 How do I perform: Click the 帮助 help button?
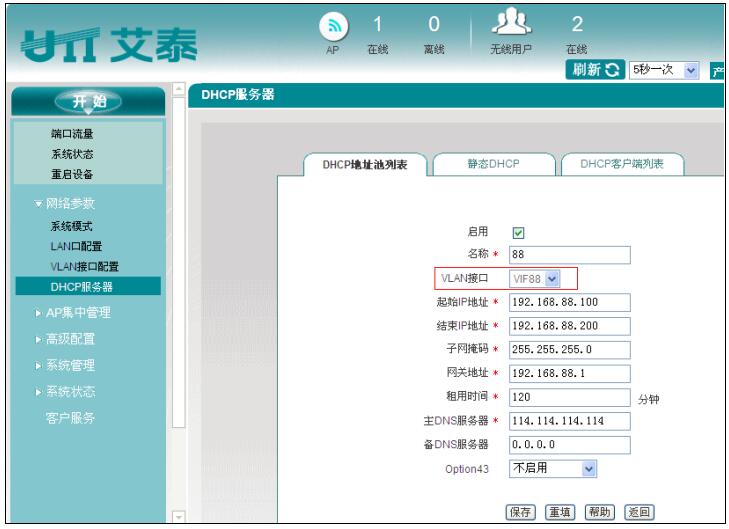pyautogui.click(x=599, y=512)
